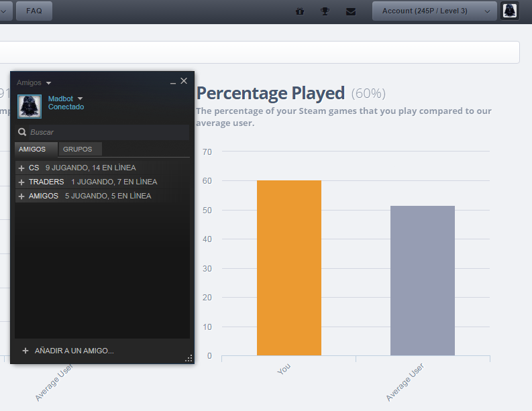532x411 pixels.
Task: Click the Percentage Played heading
Action: (271, 93)
